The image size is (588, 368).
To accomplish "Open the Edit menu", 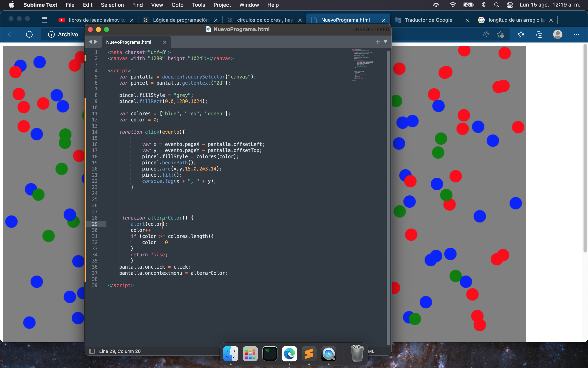I will pyautogui.click(x=87, y=5).
